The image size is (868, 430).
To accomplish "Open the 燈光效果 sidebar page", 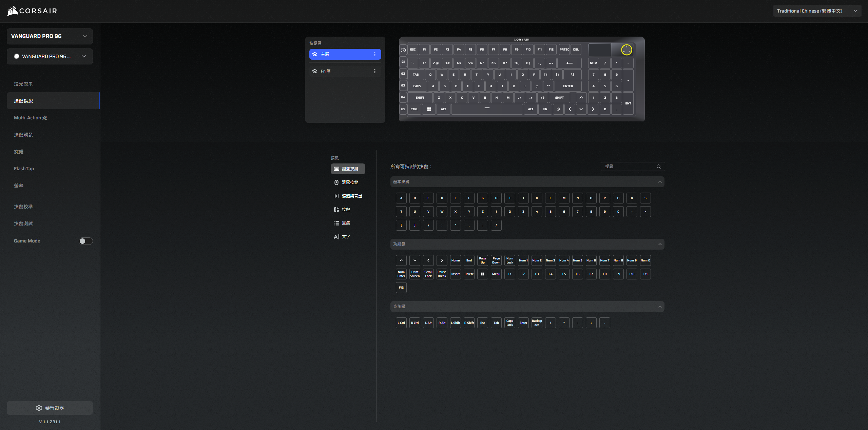I will pyautogui.click(x=23, y=84).
